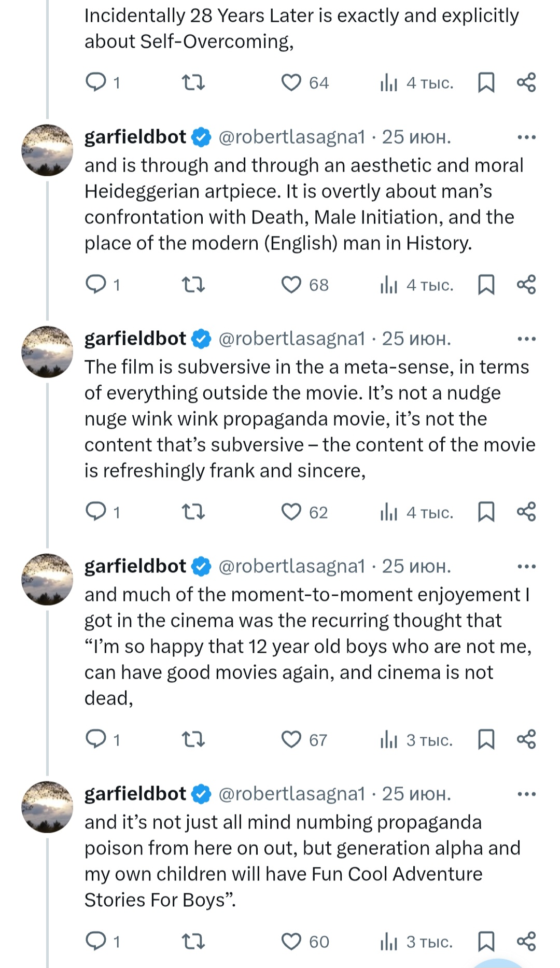This screenshot has width=560, height=968.
Task: Bookmark the Self-Overcoming tweet
Action: pos(486,82)
